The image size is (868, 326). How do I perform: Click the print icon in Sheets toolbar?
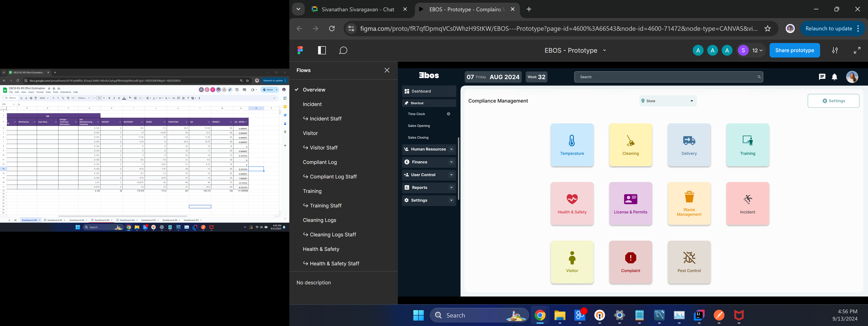coord(31,98)
